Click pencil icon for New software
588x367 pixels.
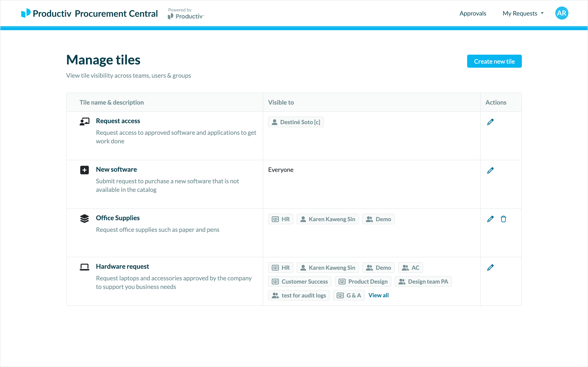pyautogui.click(x=490, y=170)
